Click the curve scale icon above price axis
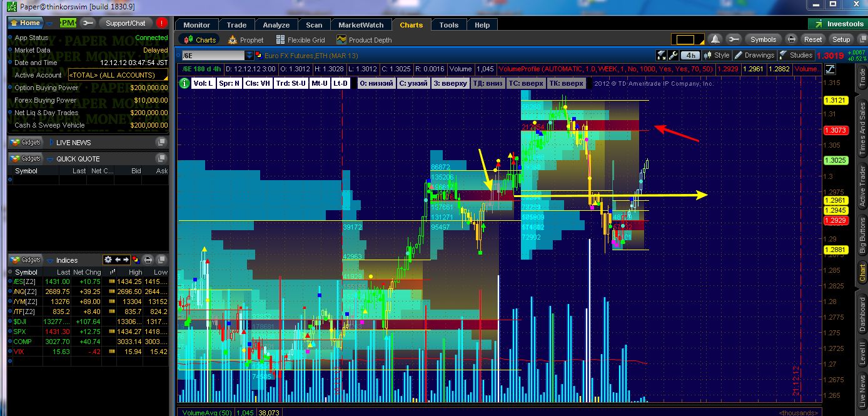868x416 pixels. (830, 69)
